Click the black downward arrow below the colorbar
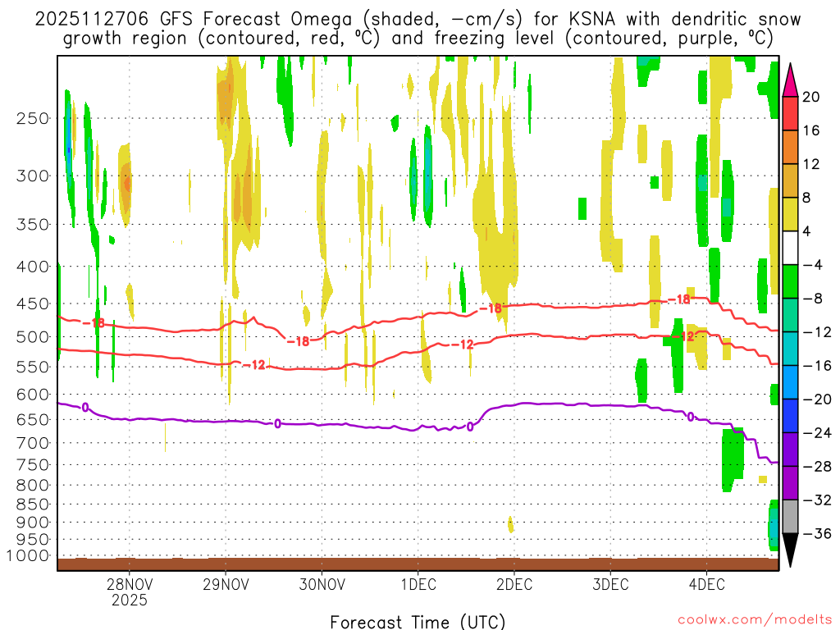 pos(791,551)
